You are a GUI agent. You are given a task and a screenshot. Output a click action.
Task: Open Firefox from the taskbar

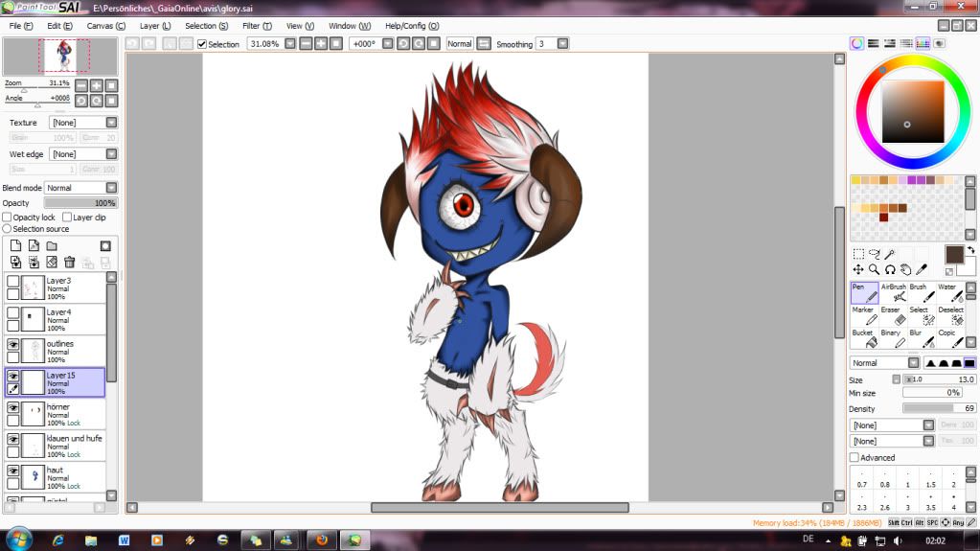pyautogui.click(x=322, y=540)
